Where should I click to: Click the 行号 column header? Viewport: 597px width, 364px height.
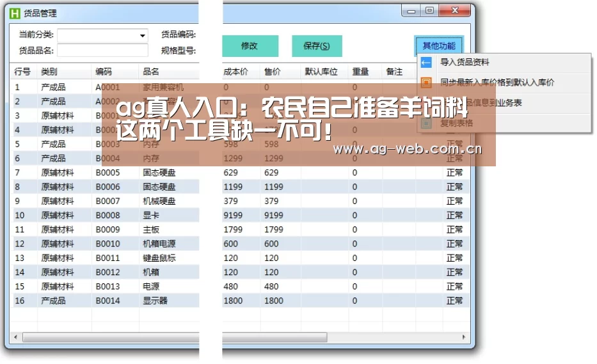coord(22,72)
